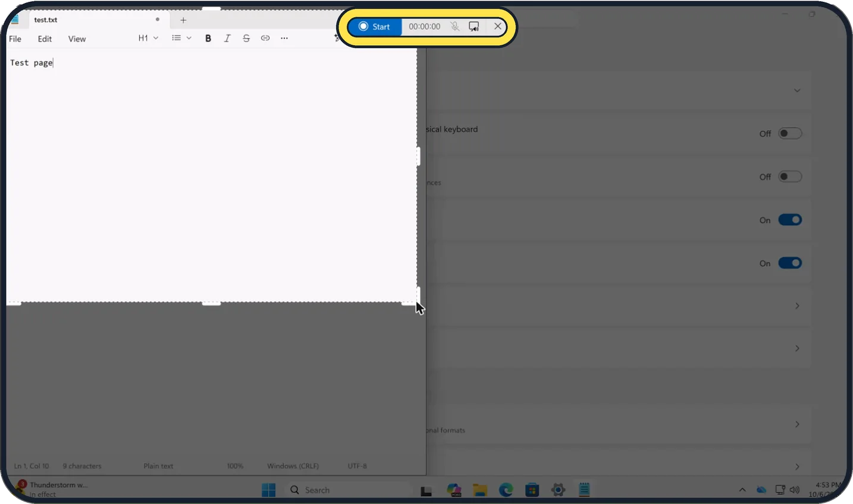This screenshot has width=853, height=504.
Task: Turn off the first On switch in Settings
Action: coord(790,220)
